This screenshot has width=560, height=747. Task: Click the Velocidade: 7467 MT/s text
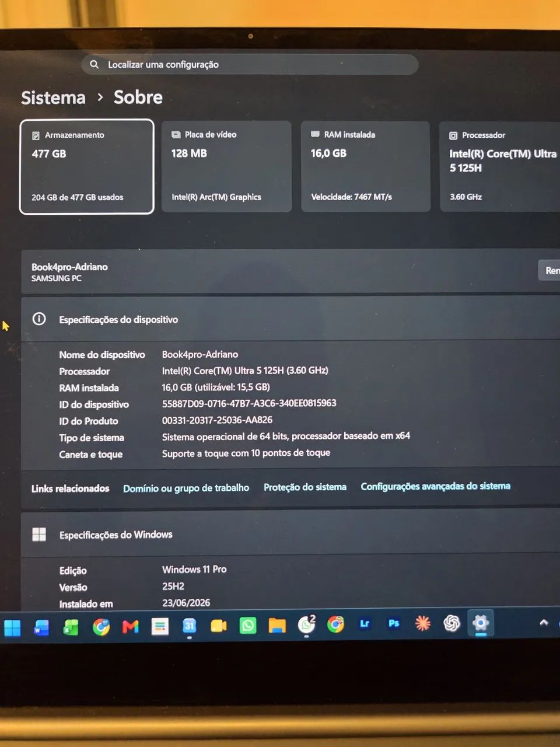pos(352,197)
